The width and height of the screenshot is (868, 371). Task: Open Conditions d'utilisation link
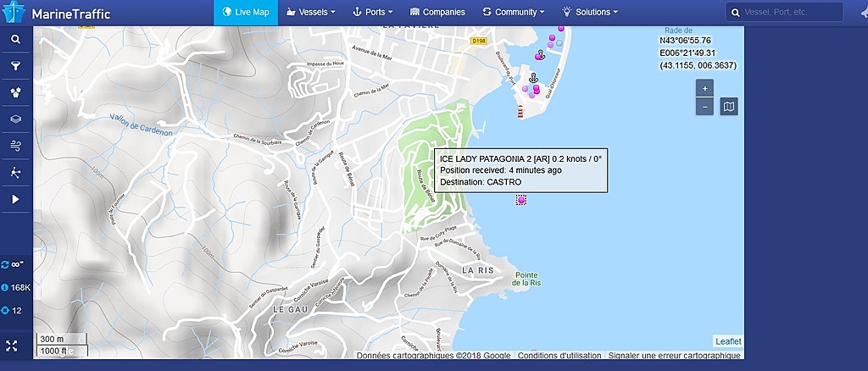coord(559,356)
